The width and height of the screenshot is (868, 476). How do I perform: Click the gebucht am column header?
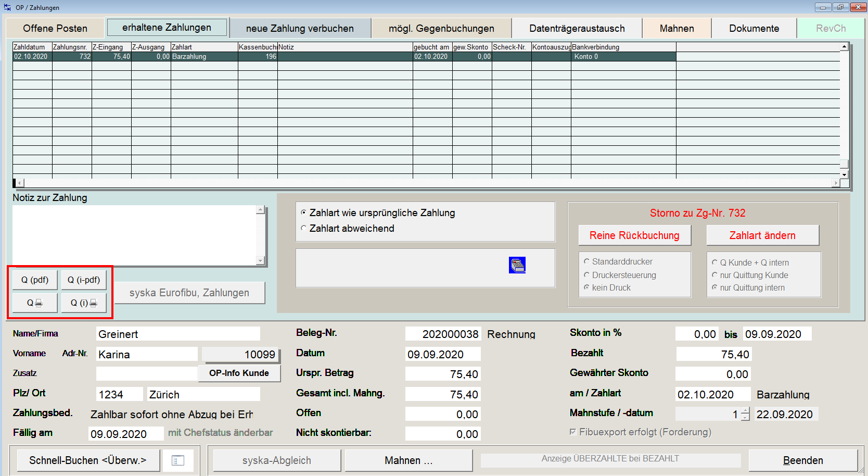coord(432,47)
